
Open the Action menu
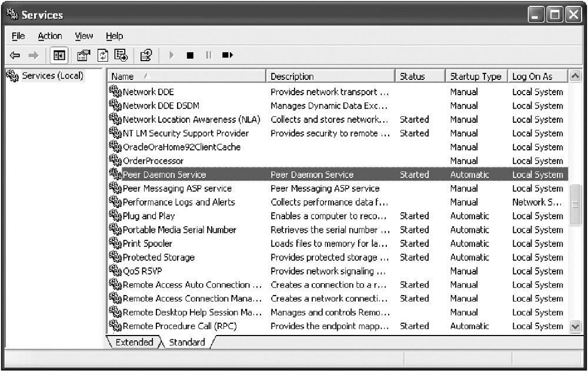point(50,36)
